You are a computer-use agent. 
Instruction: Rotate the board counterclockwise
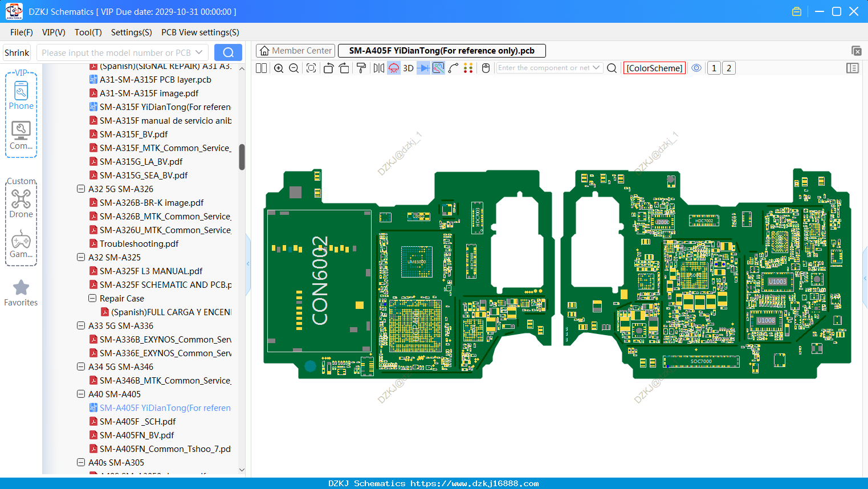point(328,68)
